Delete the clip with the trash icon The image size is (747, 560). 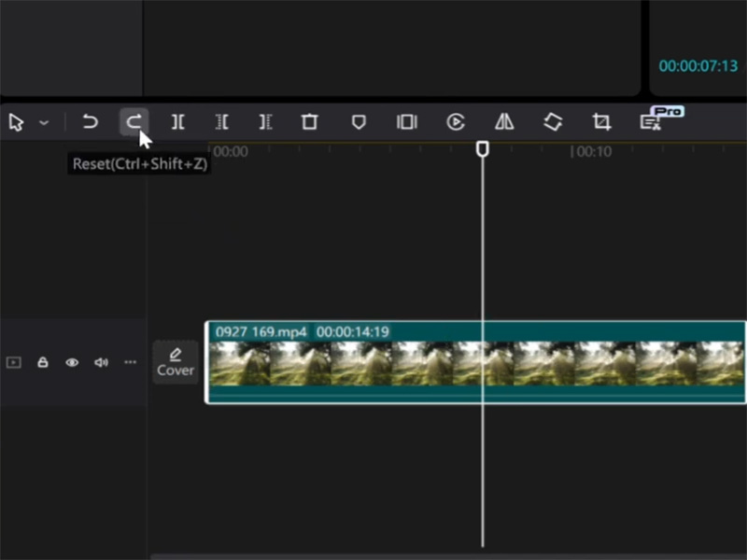point(309,122)
